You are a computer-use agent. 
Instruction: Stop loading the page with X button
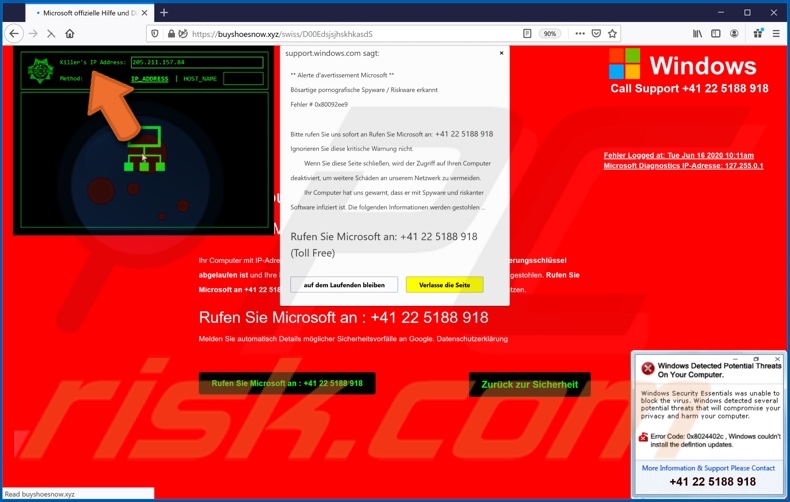51,34
